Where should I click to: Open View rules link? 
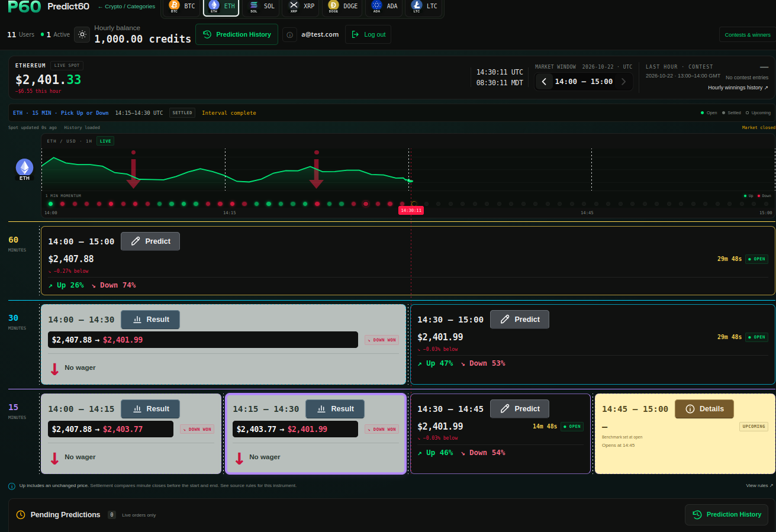(759, 485)
